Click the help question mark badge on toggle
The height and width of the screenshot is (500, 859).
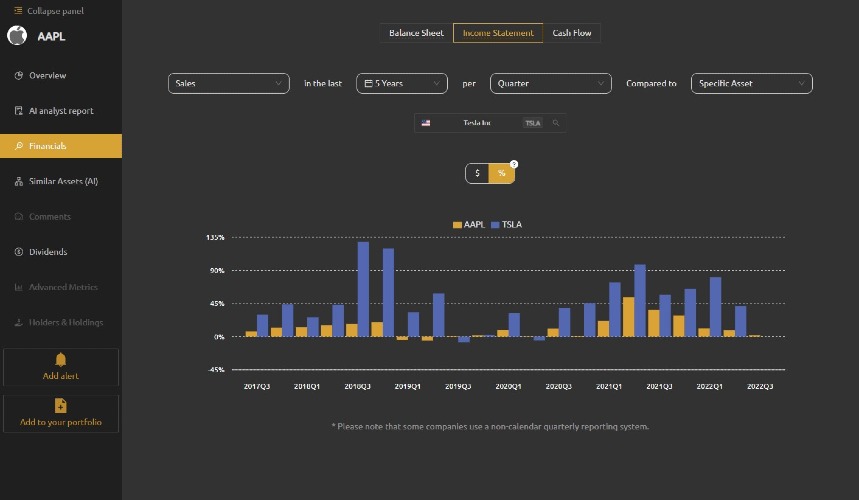coord(514,164)
